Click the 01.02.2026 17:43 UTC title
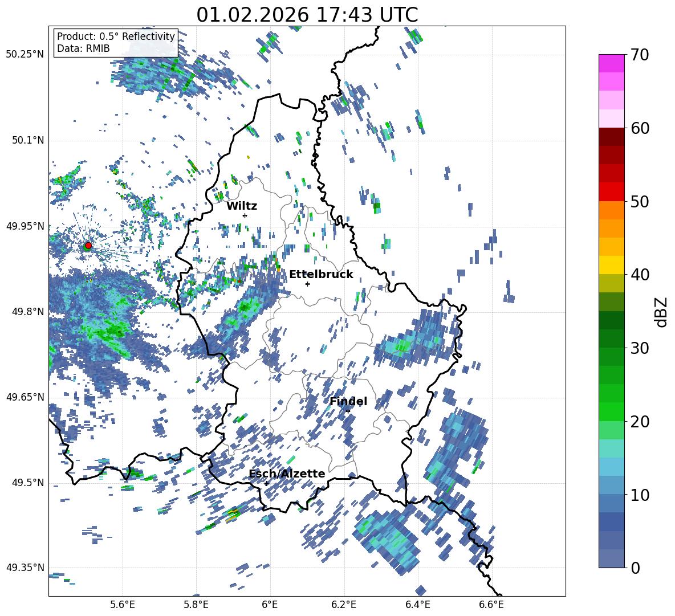The image size is (675, 616). [307, 15]
